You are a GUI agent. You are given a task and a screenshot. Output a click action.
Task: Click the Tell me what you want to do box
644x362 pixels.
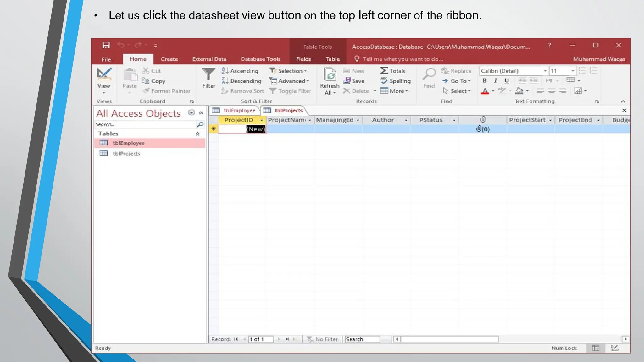(399, 59)
